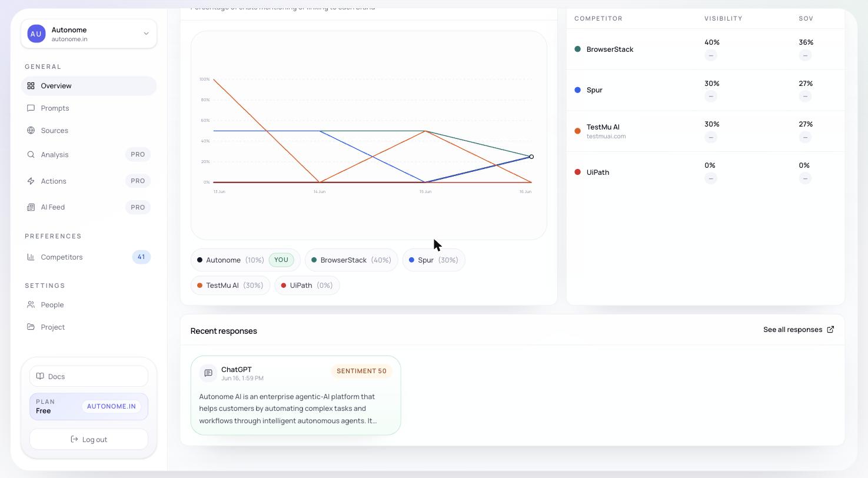
Task: Click the SOV column header
Action: click(x=806, y=18)
